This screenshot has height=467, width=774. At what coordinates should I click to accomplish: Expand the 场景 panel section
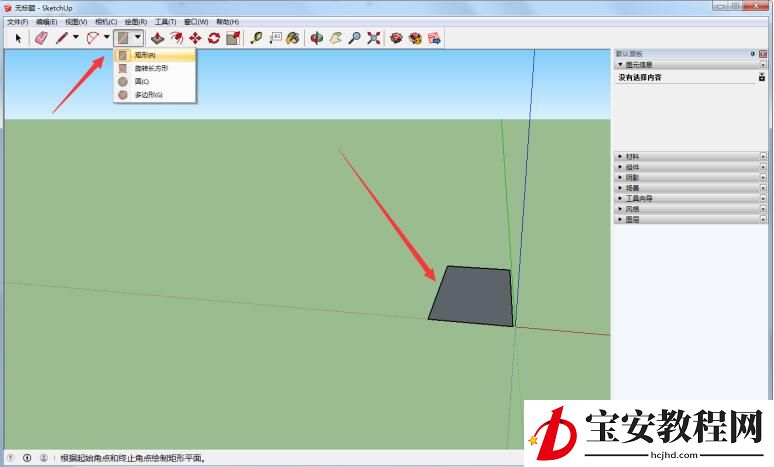[x=620, y=188]
